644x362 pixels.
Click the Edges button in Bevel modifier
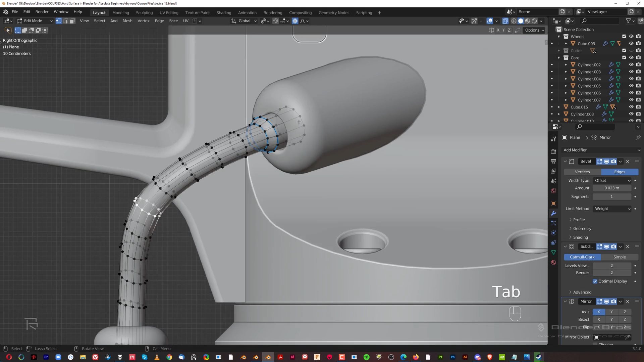(x=620, y=172)
